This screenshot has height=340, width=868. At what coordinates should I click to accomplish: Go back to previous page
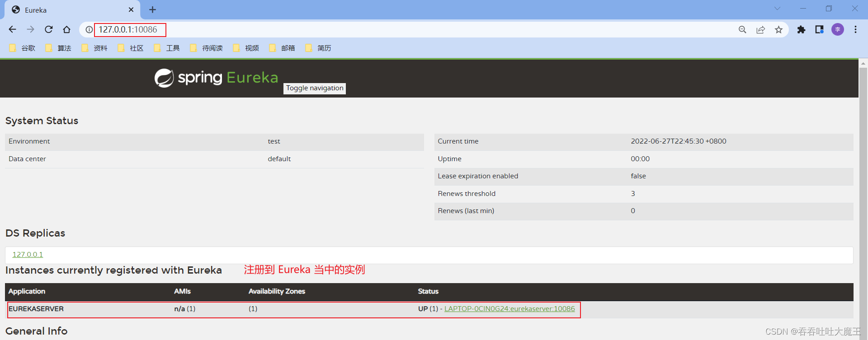(x=12, y=29)
